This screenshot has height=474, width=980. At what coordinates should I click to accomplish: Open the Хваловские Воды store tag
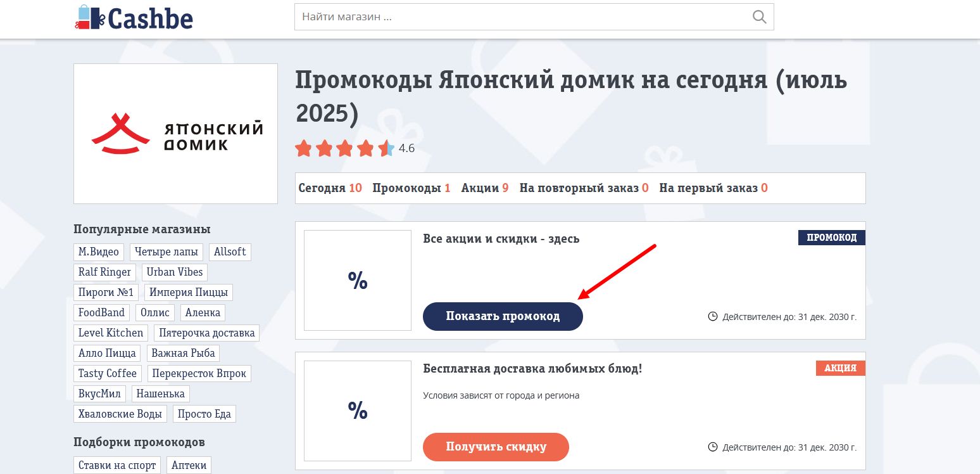120,414
